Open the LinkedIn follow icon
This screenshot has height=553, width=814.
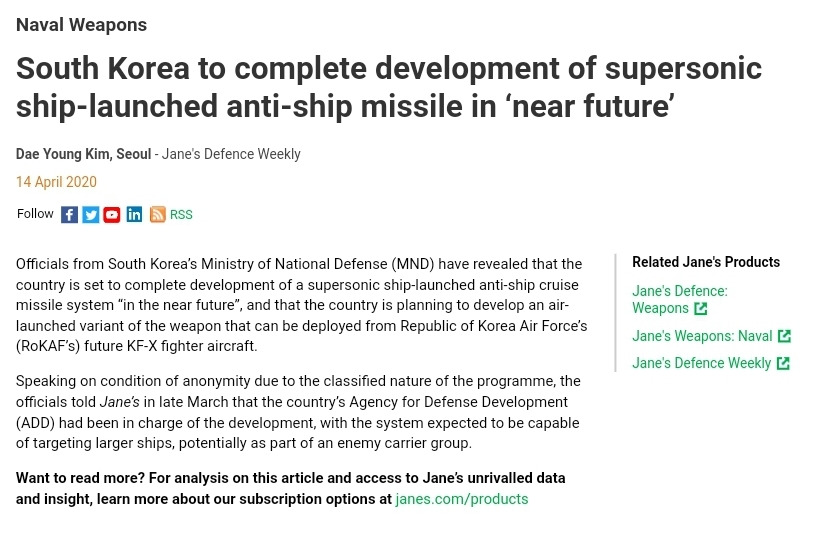pos(134,214)
